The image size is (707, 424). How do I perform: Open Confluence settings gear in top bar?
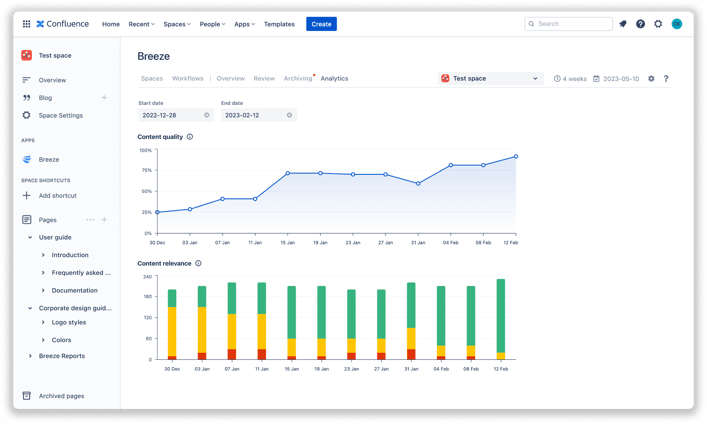click(658, 24)
